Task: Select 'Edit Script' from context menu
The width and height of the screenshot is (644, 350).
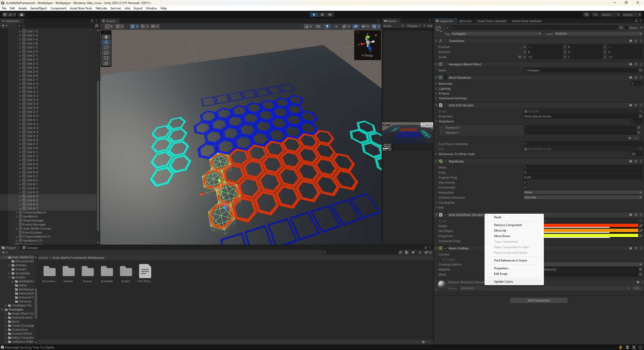Action: coord(501,274)
